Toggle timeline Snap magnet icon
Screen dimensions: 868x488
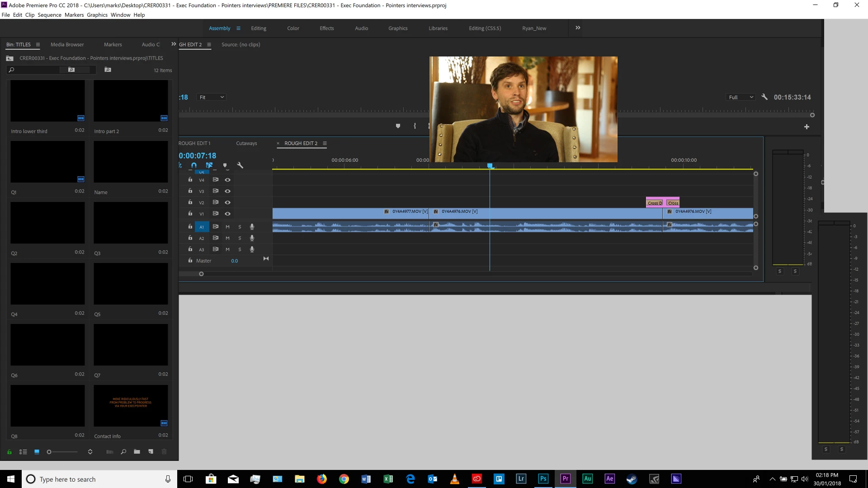(x=194, y=165)
